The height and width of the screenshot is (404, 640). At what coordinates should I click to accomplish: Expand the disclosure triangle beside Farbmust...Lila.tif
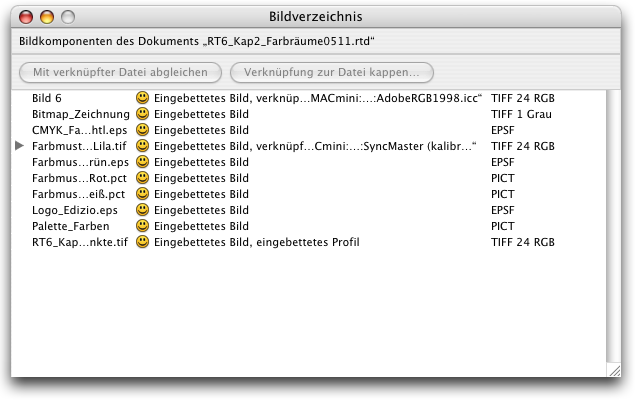pos(20,146)
